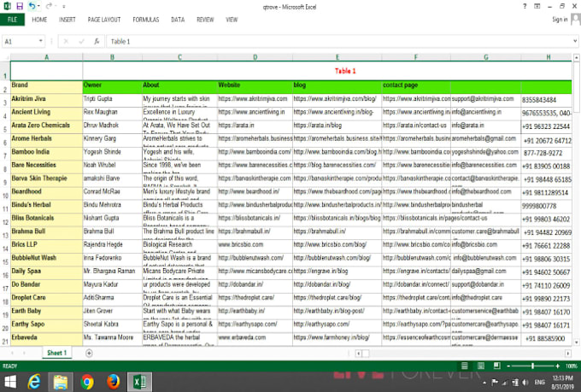Click the vertical scrollbar up arrow

(x=576, y=58)
